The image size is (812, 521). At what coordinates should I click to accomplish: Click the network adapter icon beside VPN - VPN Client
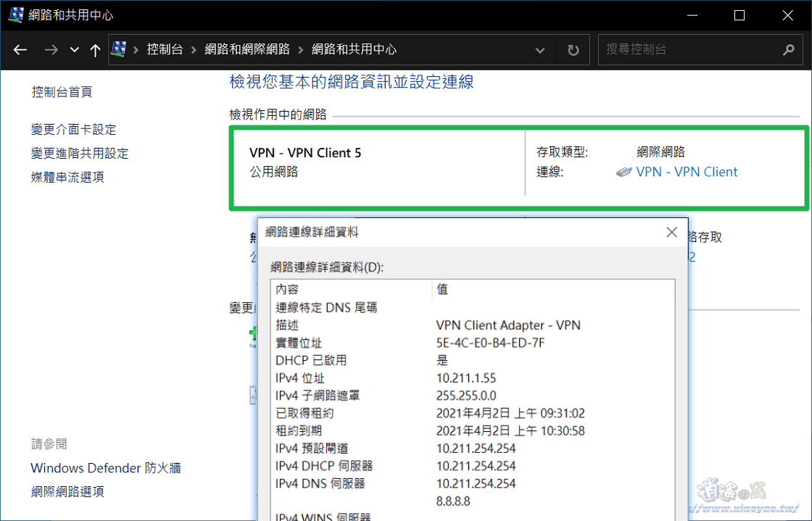tap(623, 172)
